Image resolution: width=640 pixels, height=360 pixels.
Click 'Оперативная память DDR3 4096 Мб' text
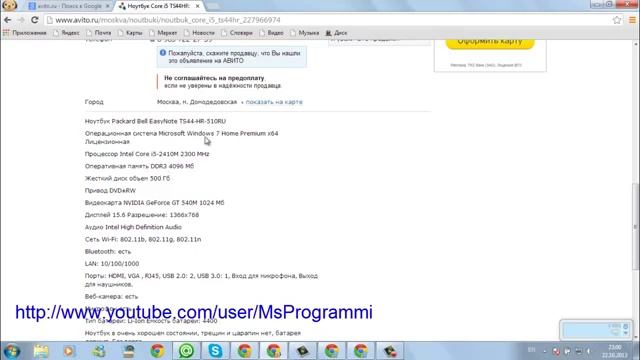pos(139,166)
